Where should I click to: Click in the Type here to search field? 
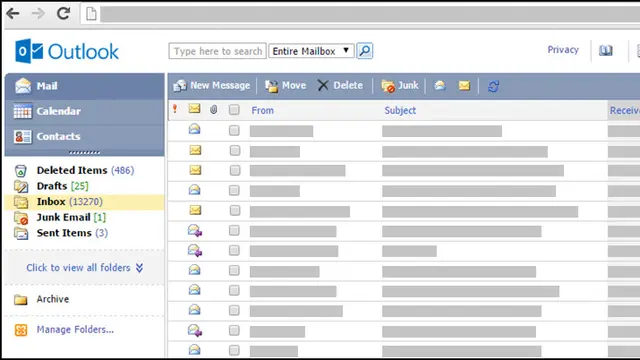point(218,51)
